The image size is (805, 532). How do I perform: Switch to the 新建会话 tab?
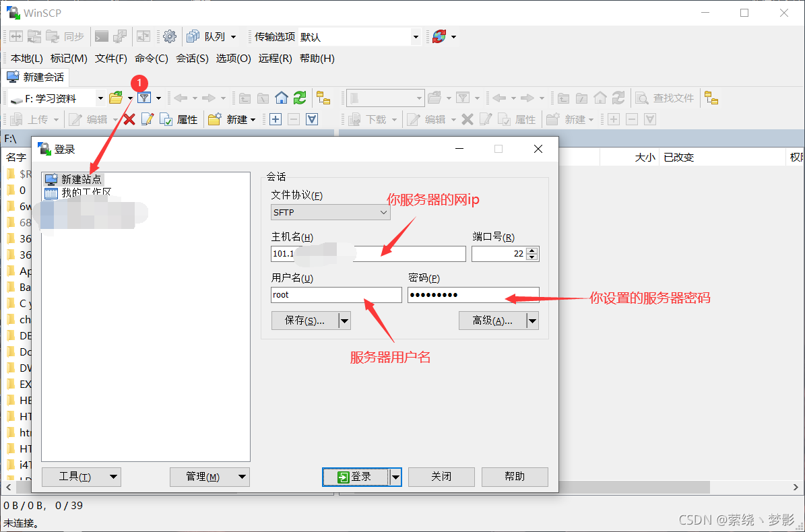click(x=36, y=77)
